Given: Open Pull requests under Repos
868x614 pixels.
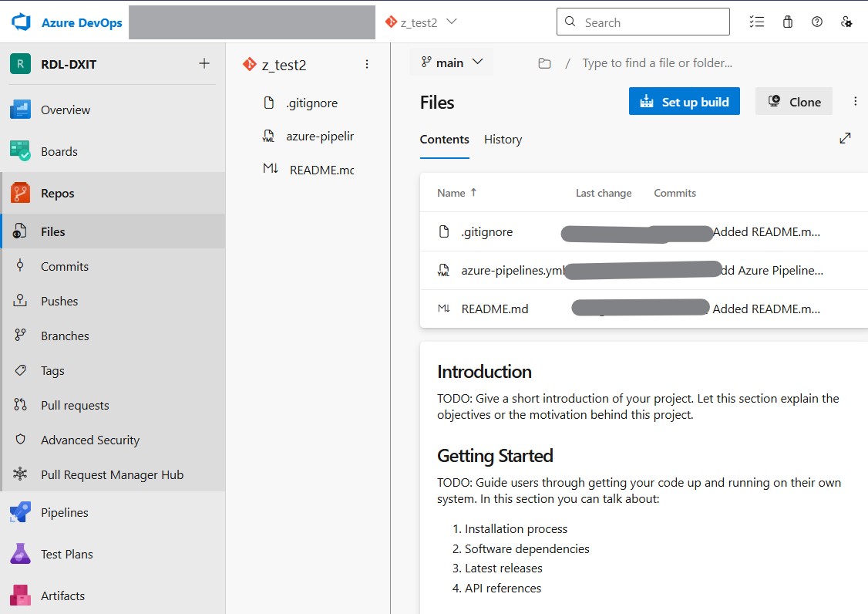Looking at the screenshot, I should [113, 405].
